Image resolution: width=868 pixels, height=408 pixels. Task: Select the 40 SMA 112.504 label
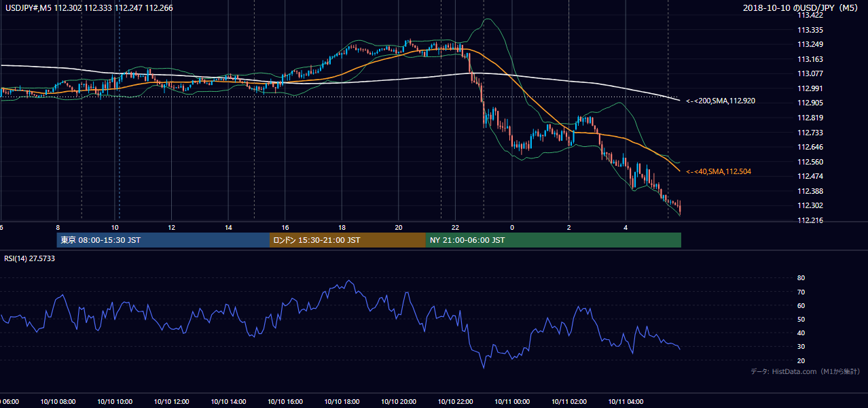click(x=720, y=172)
